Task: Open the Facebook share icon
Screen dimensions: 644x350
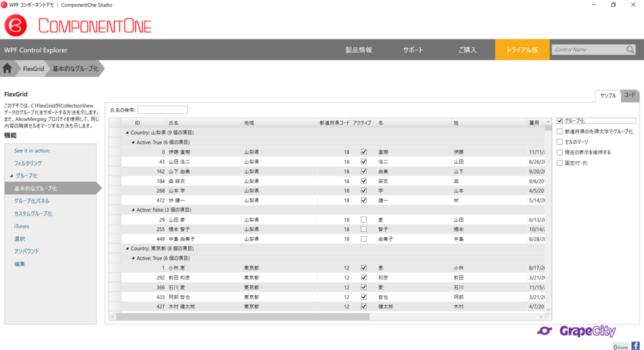Action: coord(635,346)
